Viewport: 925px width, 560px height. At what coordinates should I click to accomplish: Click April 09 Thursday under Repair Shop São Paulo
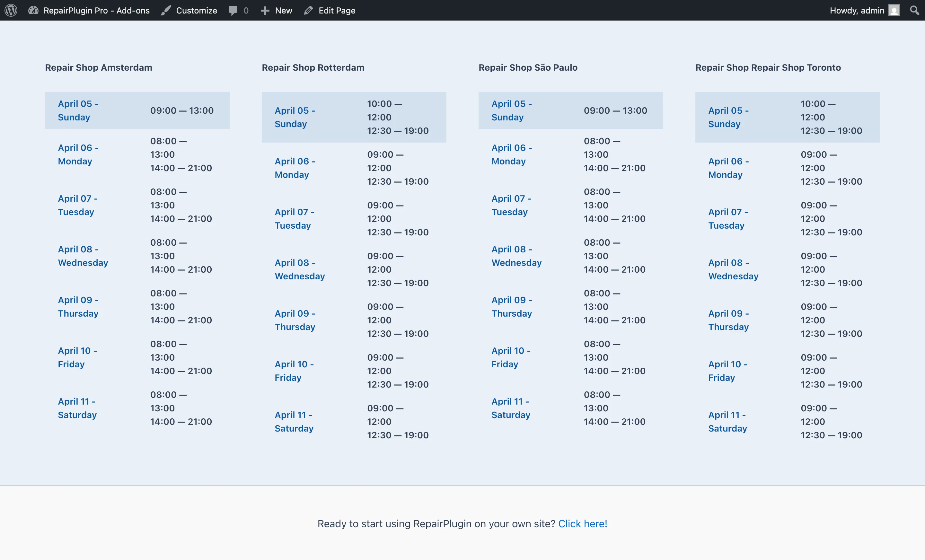pyautogui.click(x=512, y=307)
